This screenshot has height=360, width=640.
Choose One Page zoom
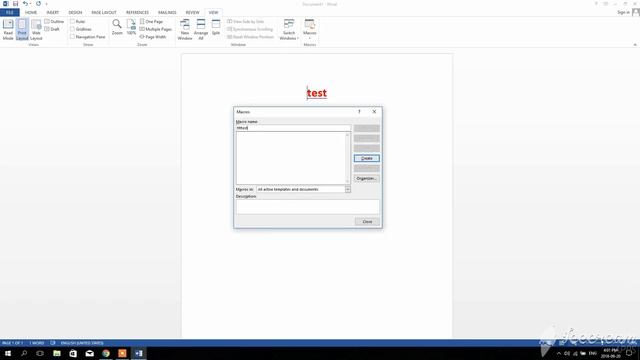tap(151, 21)
